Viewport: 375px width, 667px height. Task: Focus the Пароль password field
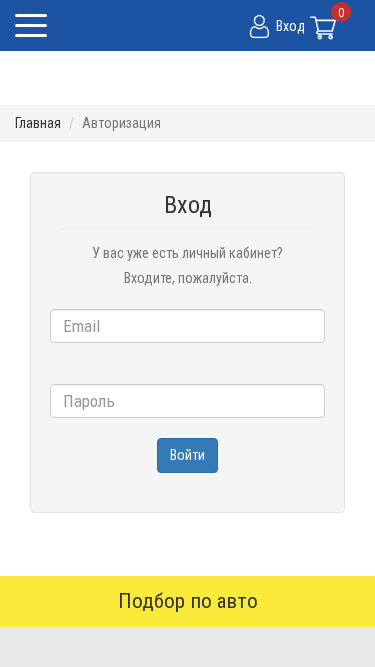click(188, 401)
